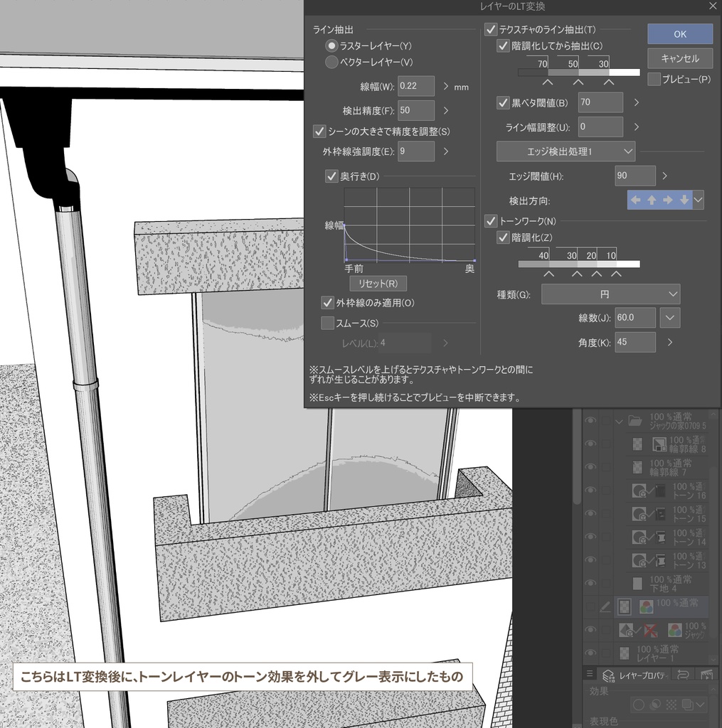Click the folder icon of ジャックの家0709 5

[x=635, y=421]
